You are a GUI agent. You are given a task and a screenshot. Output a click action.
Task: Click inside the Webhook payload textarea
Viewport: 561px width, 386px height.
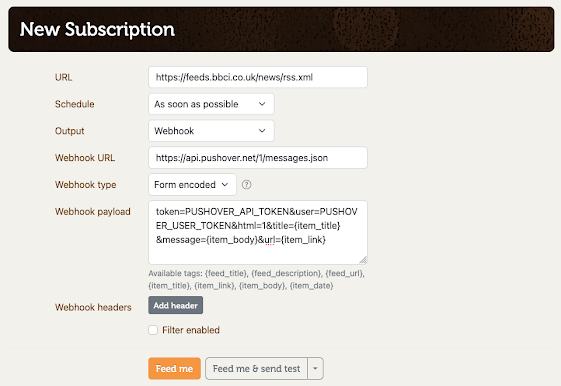[x=258, y=233]
